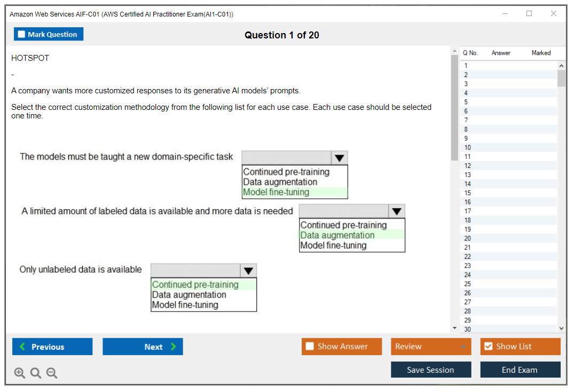Uncheck the Show List checkbox
The image size is (574, 392).
coord(488,346)
